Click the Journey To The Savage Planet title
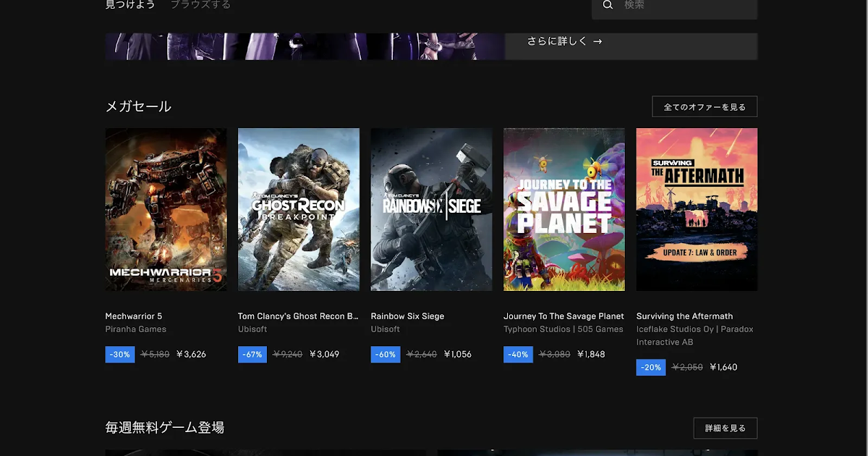 coord(563,316)
